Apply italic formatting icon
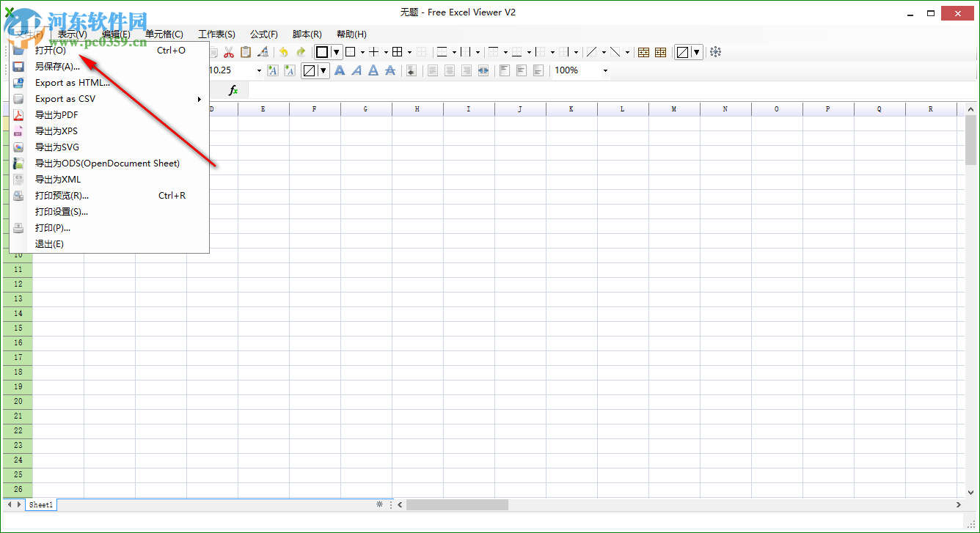This screenshot has width=980, height=533. [x=356, y=70]
